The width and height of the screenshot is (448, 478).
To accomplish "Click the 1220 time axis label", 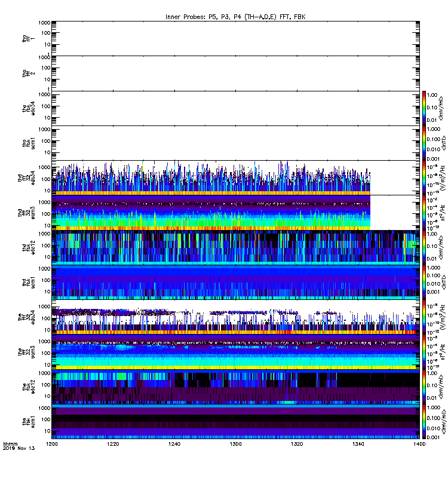I will [x=113, y=444].
